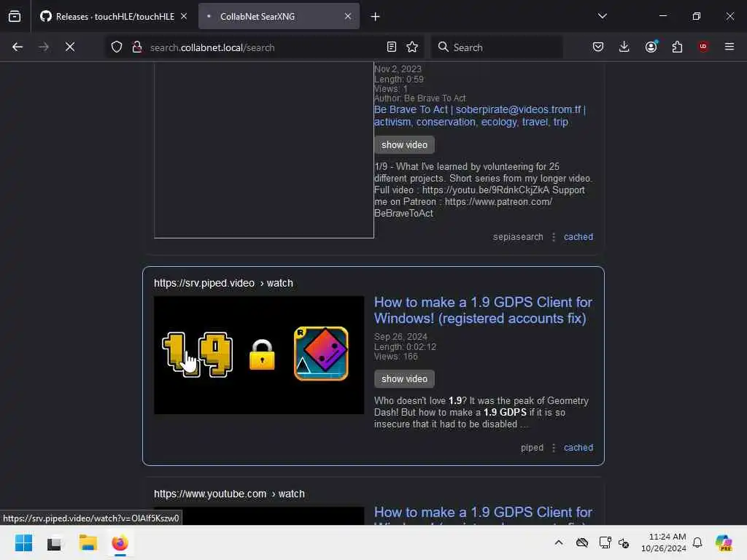Close the Releases touchHLE tab
The width and height of the screenshot is (747, 560).
coord(183,16)
